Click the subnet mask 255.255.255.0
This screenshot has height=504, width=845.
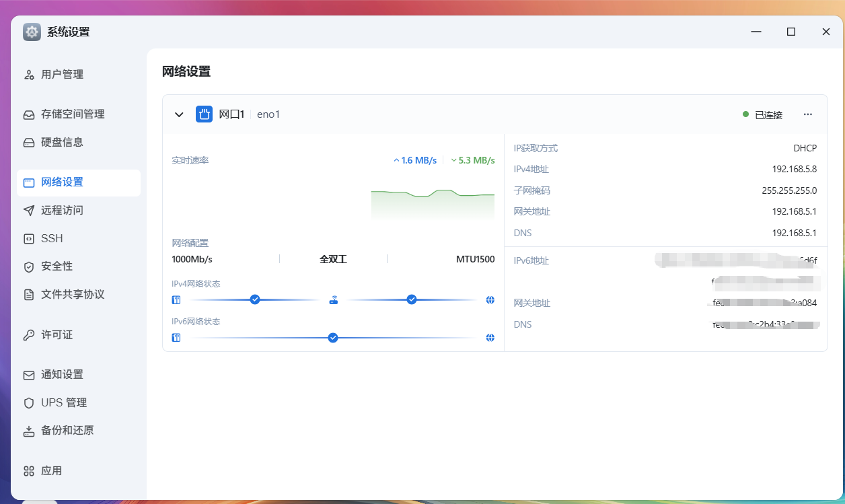pos(789,190)
